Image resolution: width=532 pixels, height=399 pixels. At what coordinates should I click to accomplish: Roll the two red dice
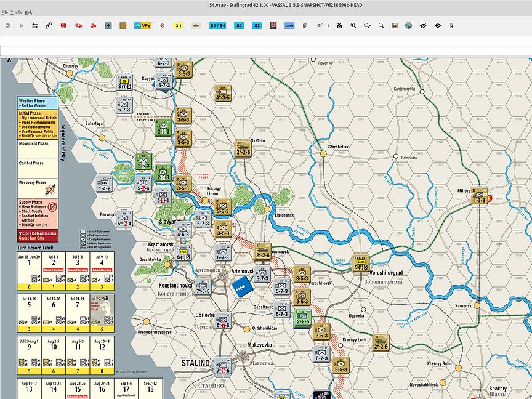79,25
